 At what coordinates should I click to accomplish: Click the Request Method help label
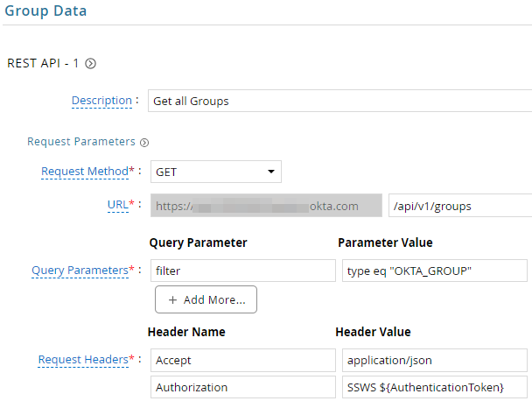coord(85,171)
